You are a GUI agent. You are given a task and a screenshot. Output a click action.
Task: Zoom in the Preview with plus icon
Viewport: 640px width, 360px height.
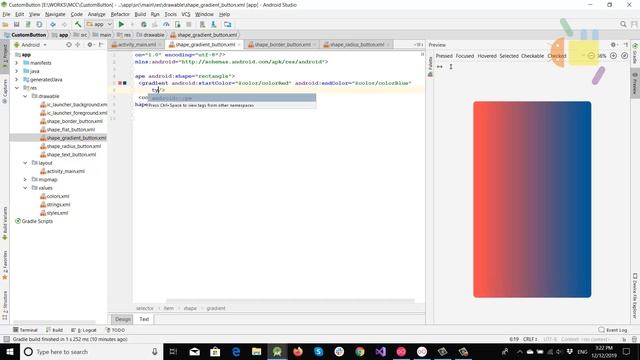(x=613, y=56)
